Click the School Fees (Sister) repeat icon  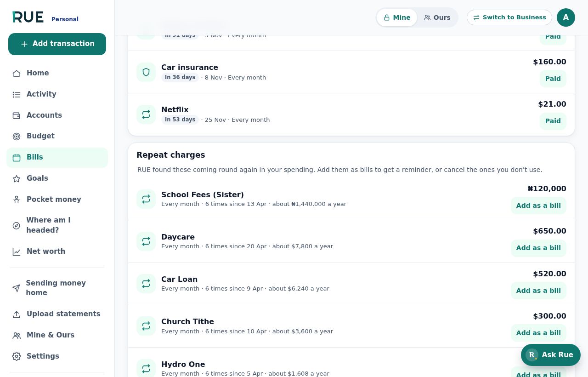pos(146,199)
